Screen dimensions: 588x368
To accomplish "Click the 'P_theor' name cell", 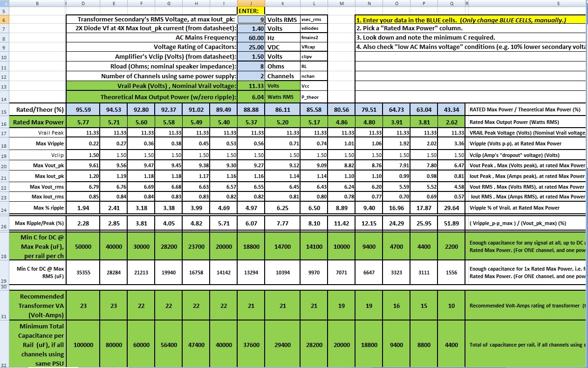I will coord(313,97).
